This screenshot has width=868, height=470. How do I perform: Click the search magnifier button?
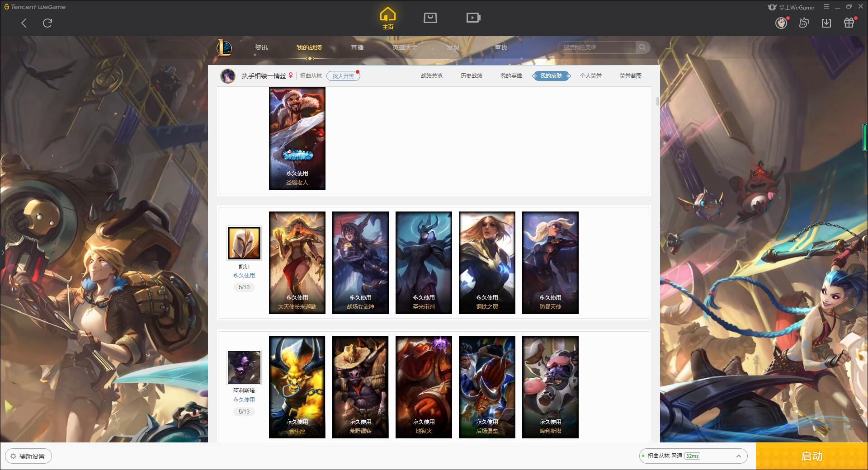tap(642, 47)
